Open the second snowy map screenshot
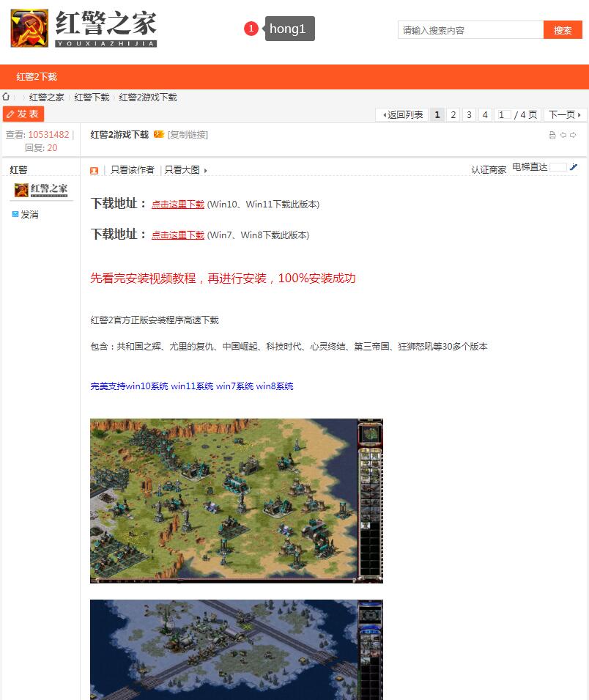 pyautogui.click(x=237, y=649)
